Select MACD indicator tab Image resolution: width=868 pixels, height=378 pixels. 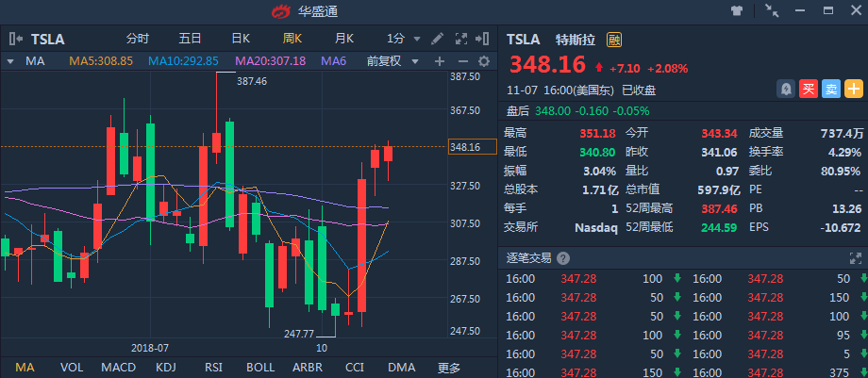click(119, 367)
